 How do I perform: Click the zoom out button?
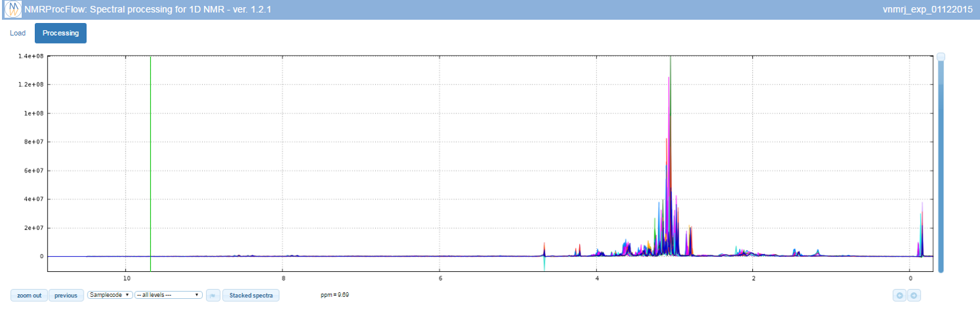(x=29, y=296)
